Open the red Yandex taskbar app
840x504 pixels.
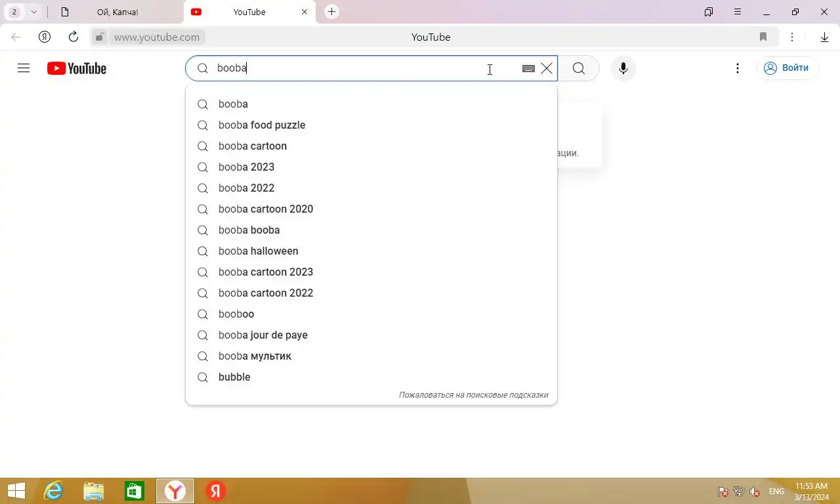(216, 491)
